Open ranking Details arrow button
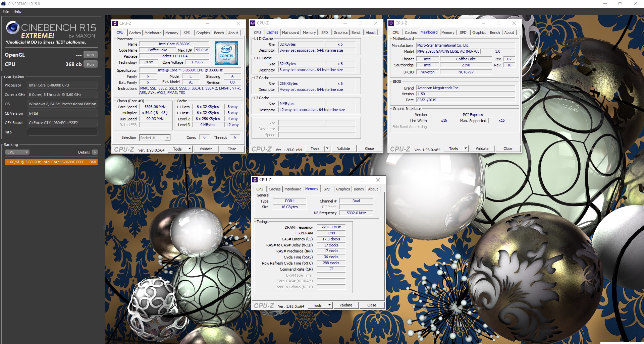The height and width of the screenshot is (344, 644). [95, 152]
